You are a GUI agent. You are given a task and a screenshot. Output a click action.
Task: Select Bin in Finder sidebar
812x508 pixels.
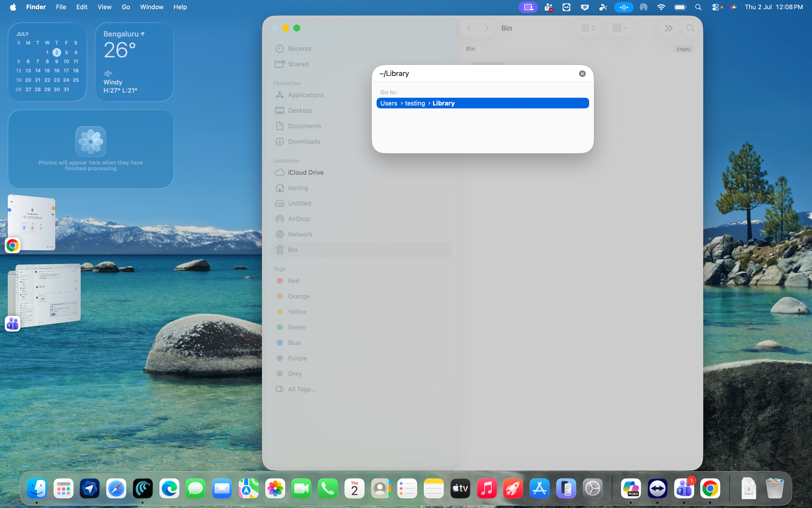[361, 250]
